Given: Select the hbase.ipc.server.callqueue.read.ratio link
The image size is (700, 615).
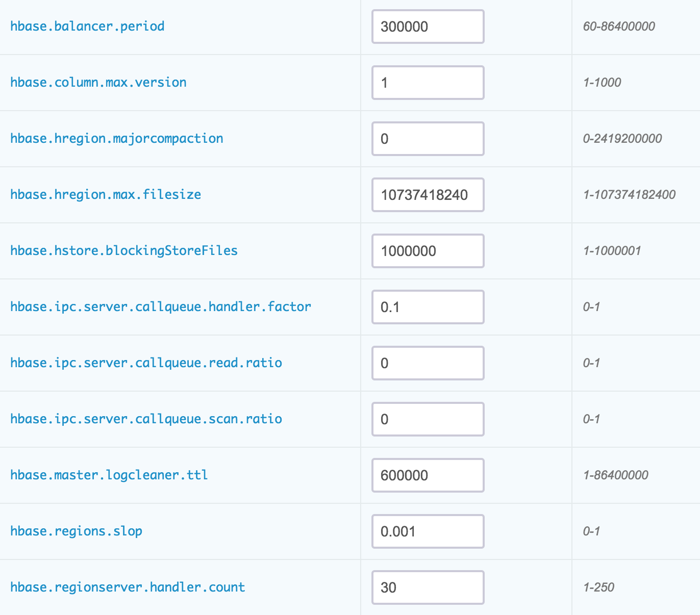Looking at the screenshot, I should [x=146, y=363].
